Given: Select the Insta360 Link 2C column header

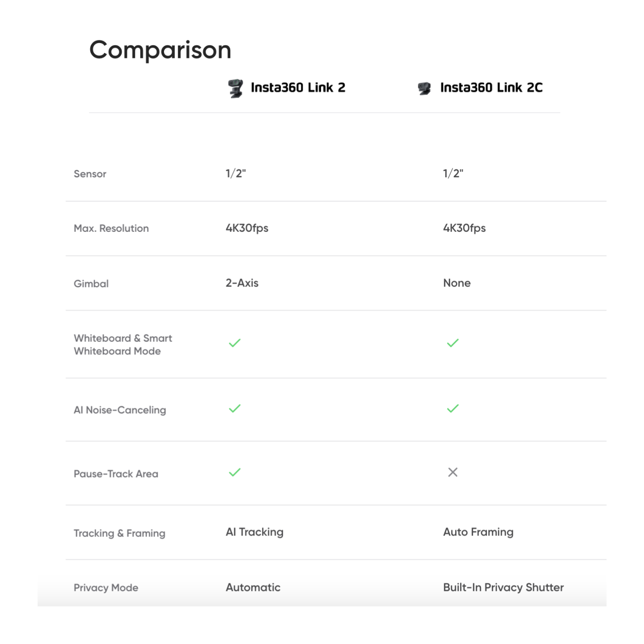Looking at the screenshot, I should coord(491,88).
